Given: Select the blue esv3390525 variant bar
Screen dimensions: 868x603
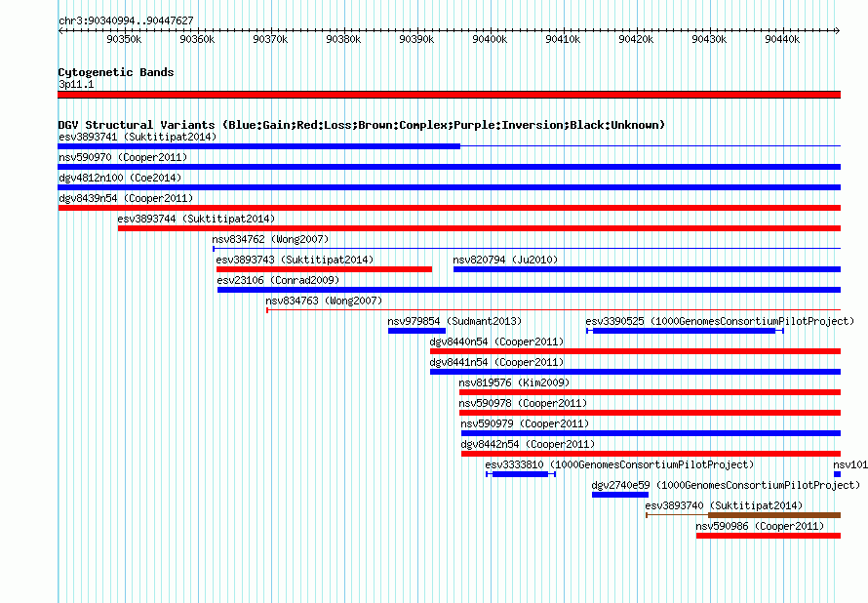Looking at the screenshot, I should point(685,331).
